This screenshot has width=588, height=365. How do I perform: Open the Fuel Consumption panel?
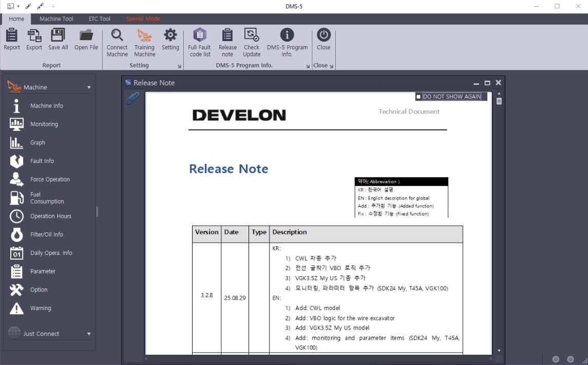pos(47,198)
